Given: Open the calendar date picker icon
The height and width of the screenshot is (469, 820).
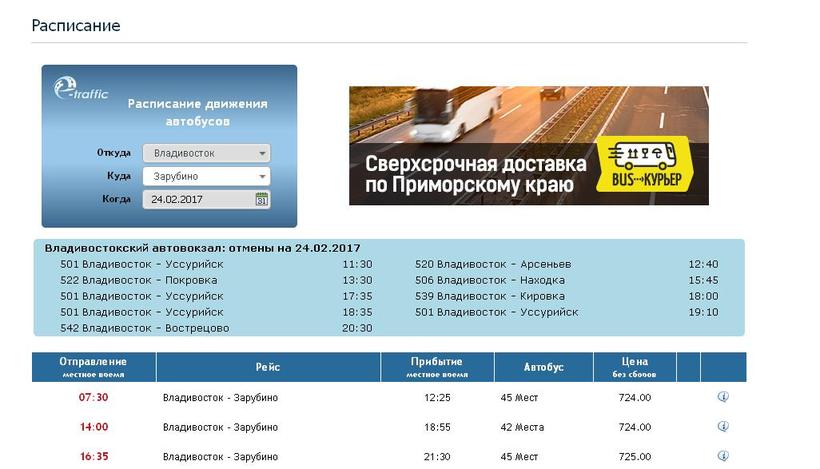Looking at the screenshot, I should 262,199.
